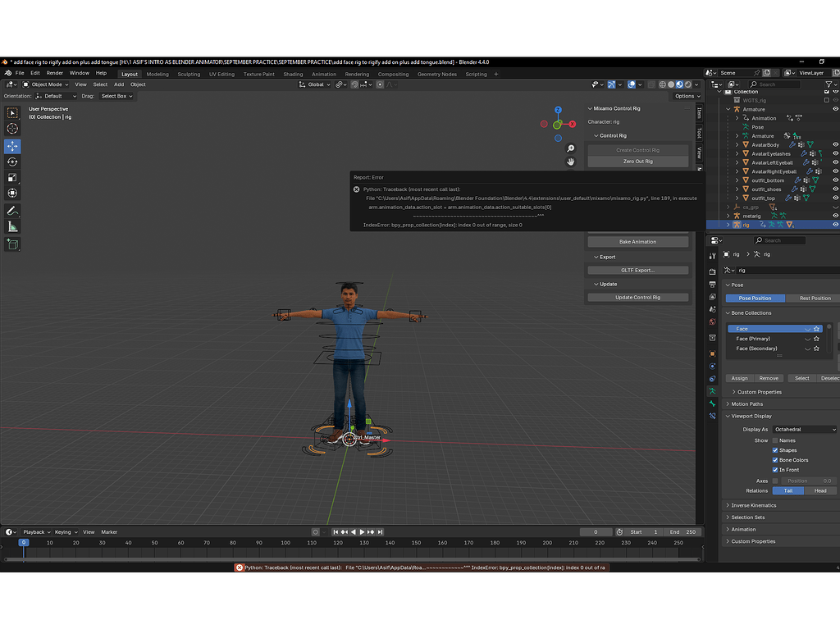Toggle the Axes checkbox

(x=775, y=481)
